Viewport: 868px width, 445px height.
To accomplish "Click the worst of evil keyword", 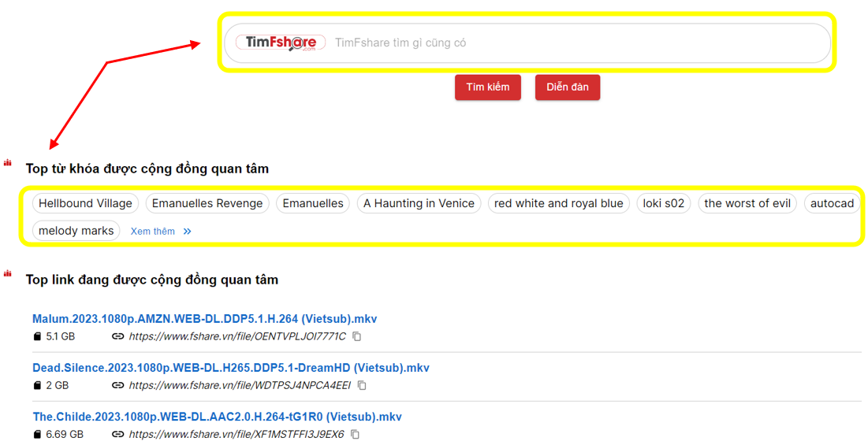I will 747,203.
